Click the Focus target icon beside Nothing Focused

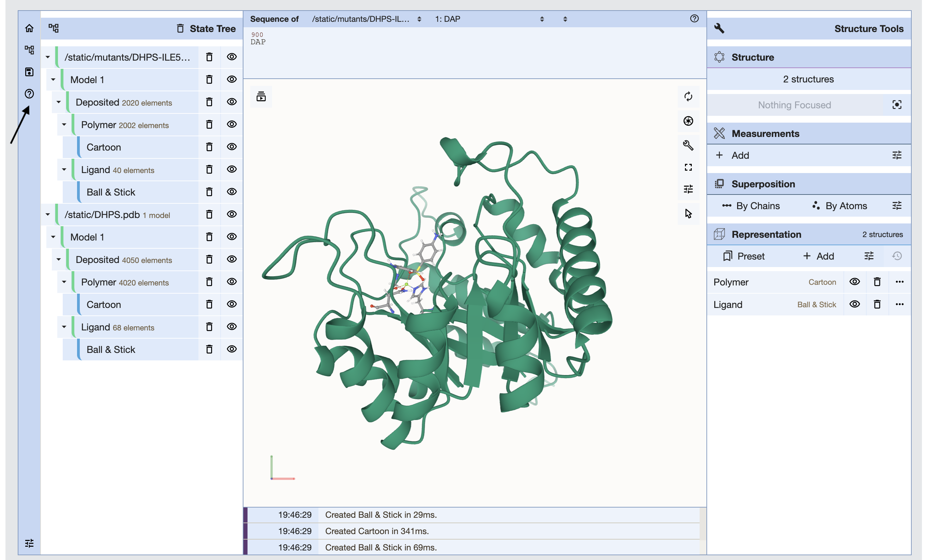pyautogui.click(x=897, y=105)
